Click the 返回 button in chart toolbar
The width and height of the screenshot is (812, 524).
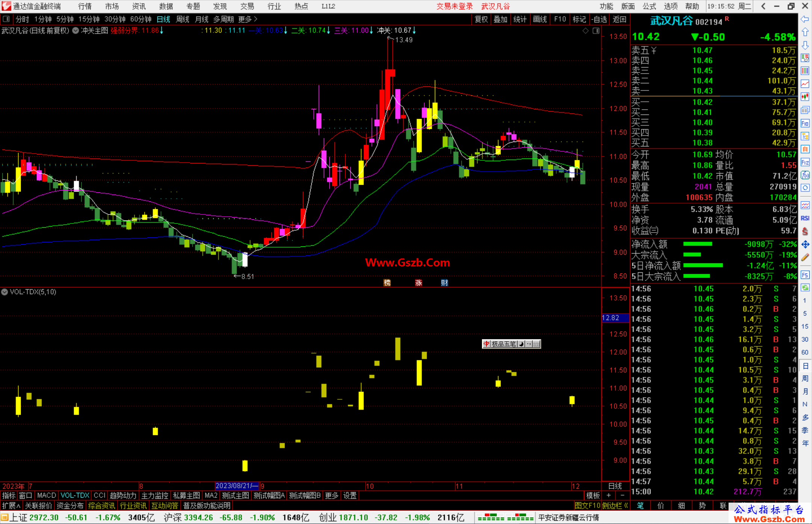(x=620, y=19)
